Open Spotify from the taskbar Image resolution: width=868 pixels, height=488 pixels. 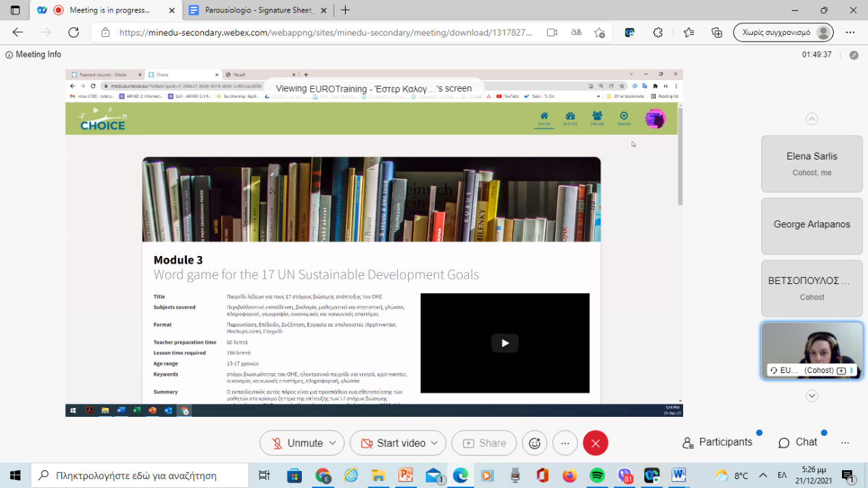(x=597, y=475)
